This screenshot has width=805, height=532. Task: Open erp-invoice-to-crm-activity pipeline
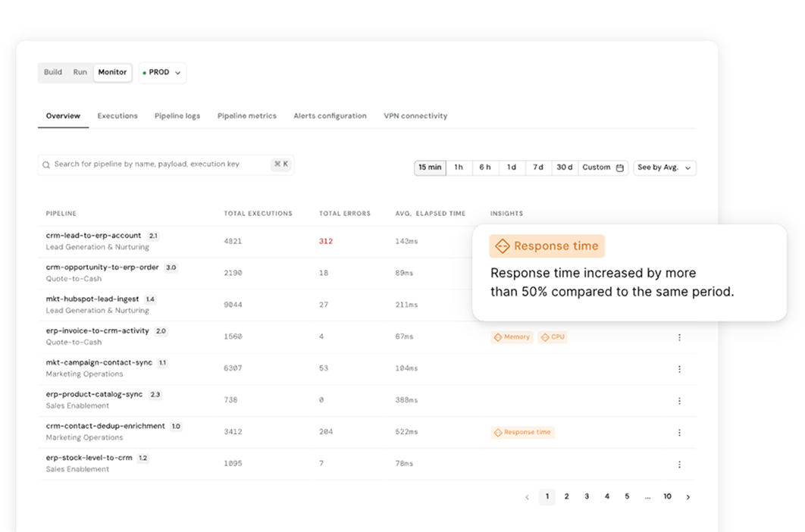point(98,331)
